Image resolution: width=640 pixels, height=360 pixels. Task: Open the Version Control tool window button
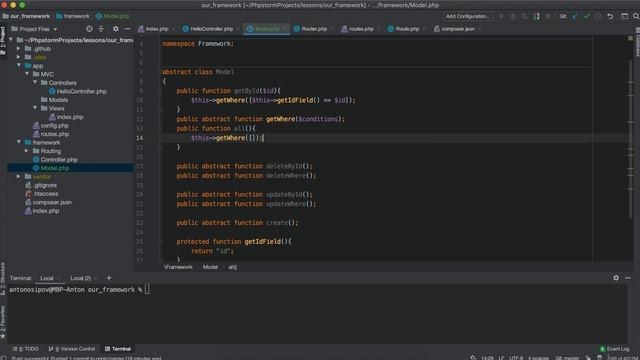[x=72, y=349]
